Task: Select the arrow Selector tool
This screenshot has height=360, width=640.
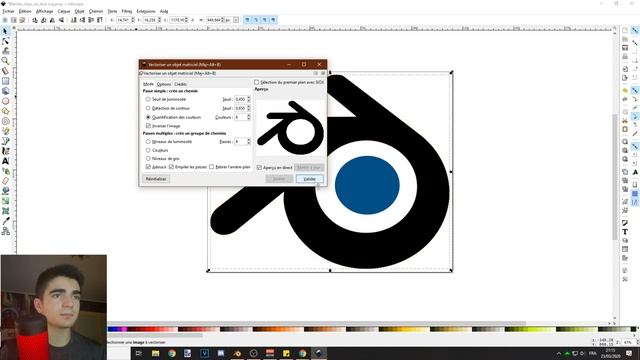Action: [5, 31]
